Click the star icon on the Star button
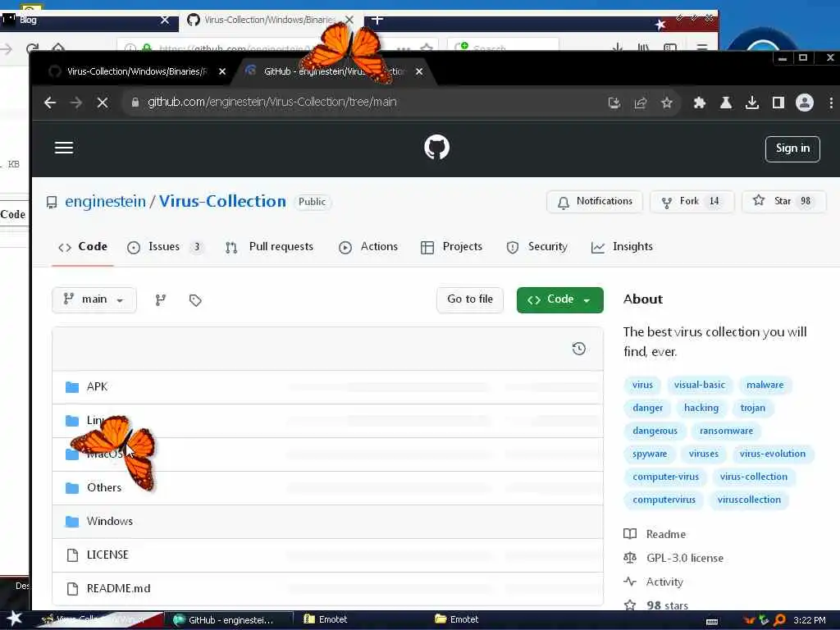 (x=759, y=201)
